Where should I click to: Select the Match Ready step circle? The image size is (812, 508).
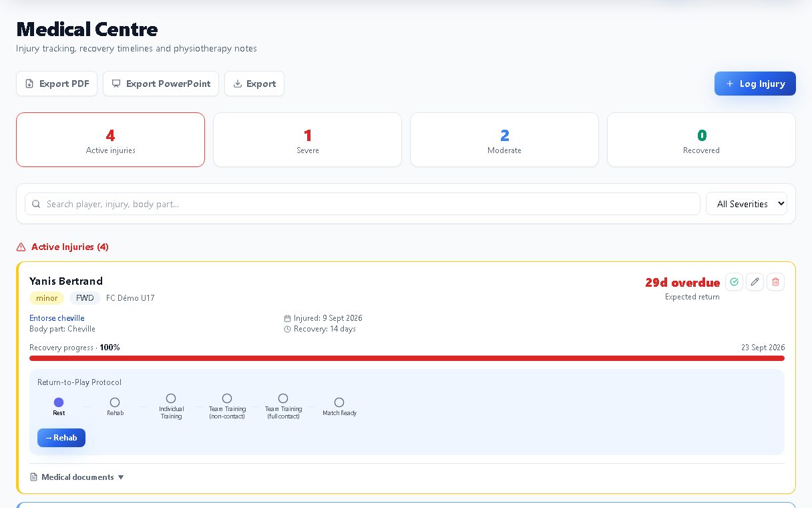click(339, 402)
